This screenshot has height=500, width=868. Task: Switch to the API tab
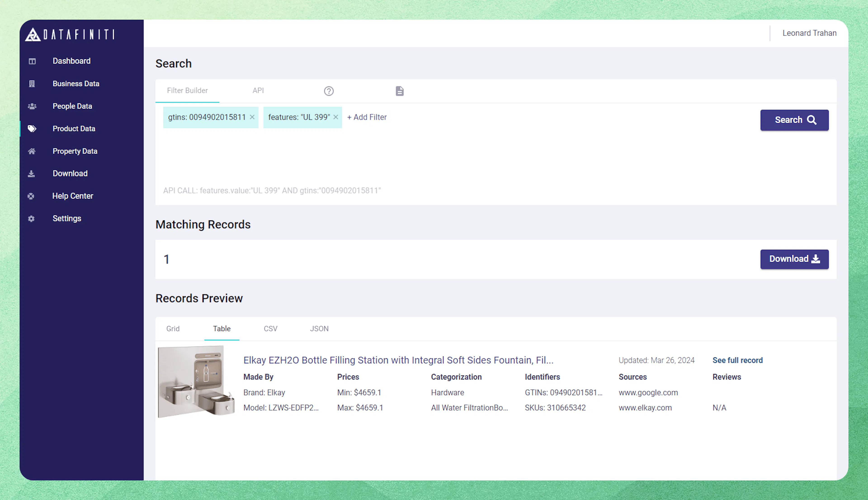point(258,90)
